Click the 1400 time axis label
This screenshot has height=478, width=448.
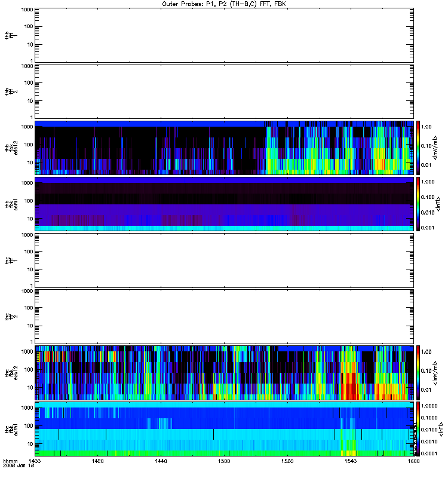(x=35, y=461)
